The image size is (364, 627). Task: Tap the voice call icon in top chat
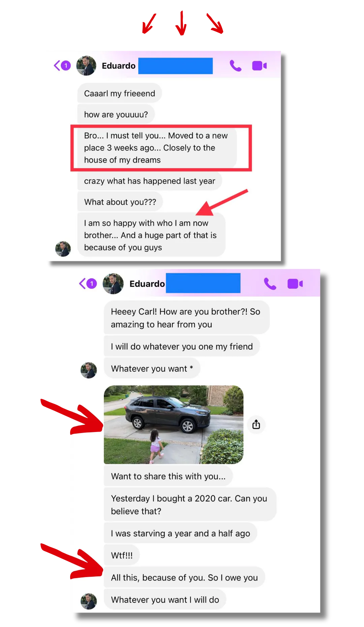(236, 65)
